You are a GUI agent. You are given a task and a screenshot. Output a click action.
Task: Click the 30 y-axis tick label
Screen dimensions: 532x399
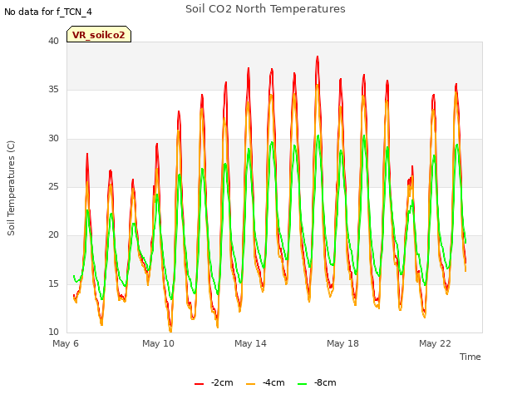53,139
